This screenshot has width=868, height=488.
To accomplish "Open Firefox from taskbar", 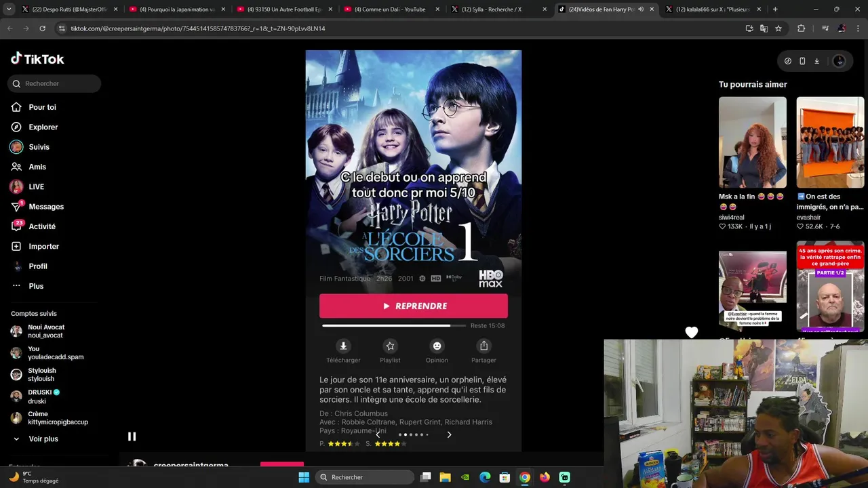I will [545, 477].
